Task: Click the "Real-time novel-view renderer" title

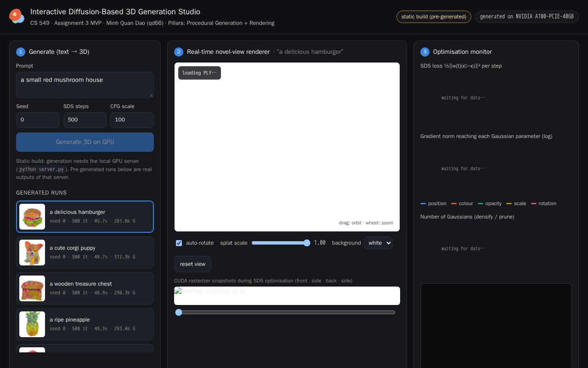Action: coord(228,52)
